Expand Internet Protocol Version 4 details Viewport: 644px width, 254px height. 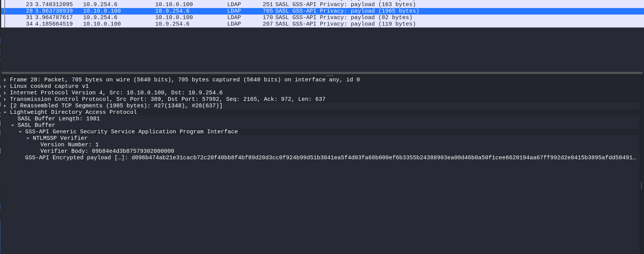pos(5,93)
